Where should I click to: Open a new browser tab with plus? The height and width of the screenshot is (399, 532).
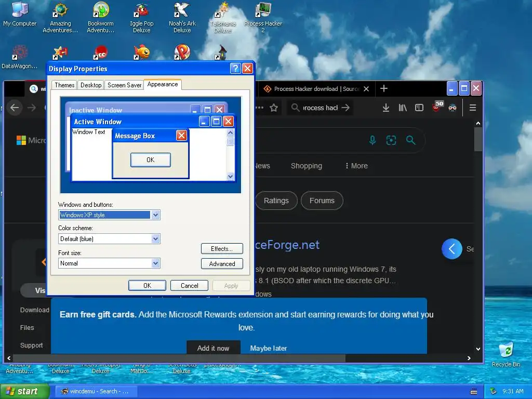(x=384, y=88)
